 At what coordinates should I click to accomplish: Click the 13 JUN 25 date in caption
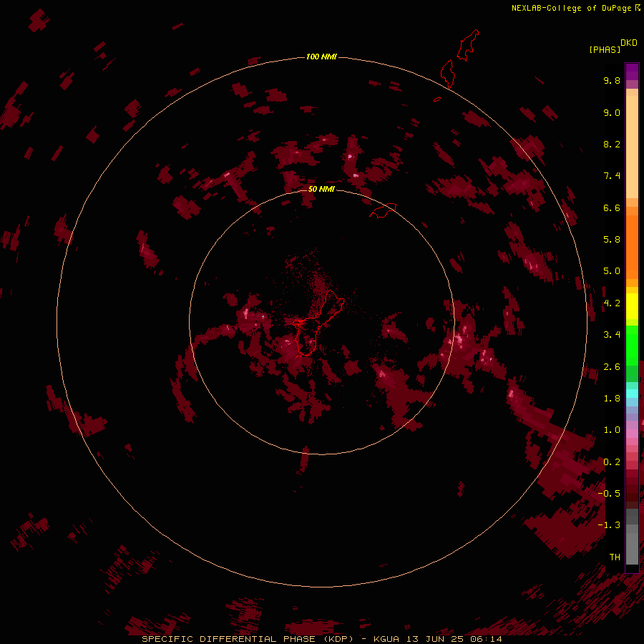436,639
